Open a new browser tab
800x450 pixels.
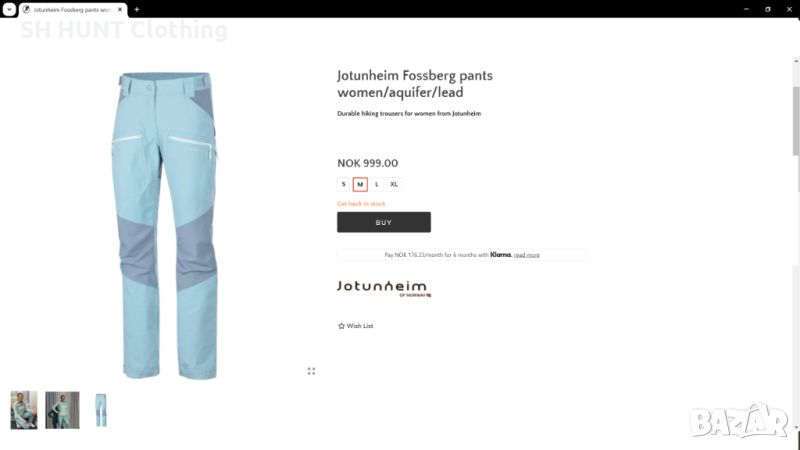(137, 9)
